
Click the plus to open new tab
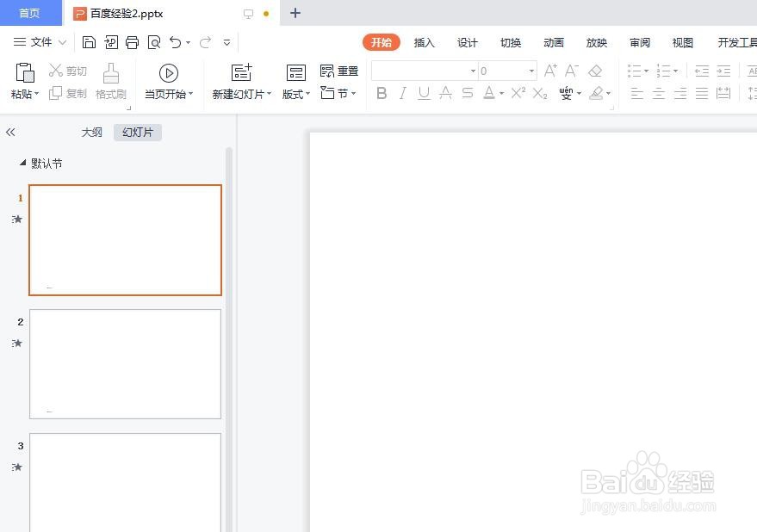[x=295, y=13]
